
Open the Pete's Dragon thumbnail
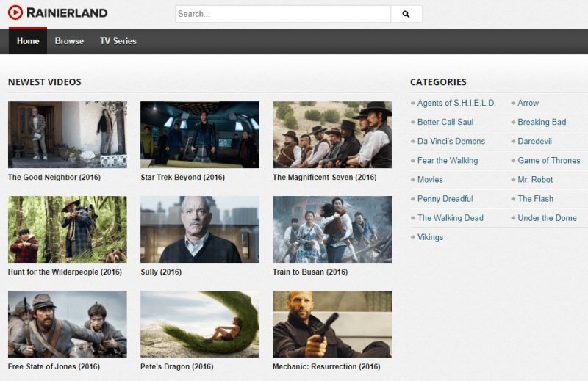tap(200, 324)
